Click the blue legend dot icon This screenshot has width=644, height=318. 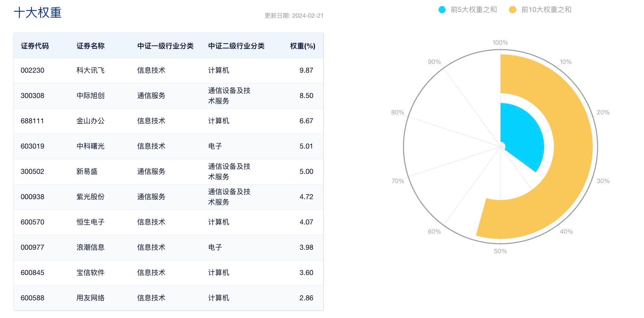click(442, 10)
